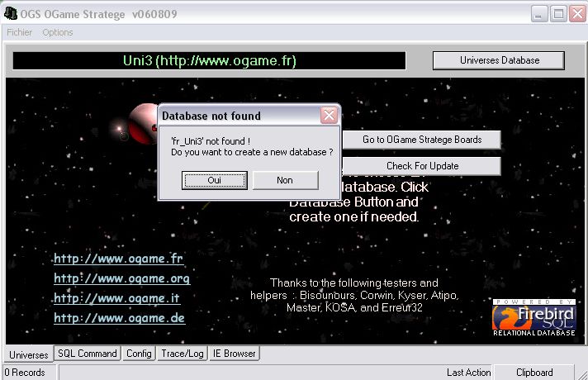
Task: Switch to the SQL Command tab
Action: click(87, 354)
